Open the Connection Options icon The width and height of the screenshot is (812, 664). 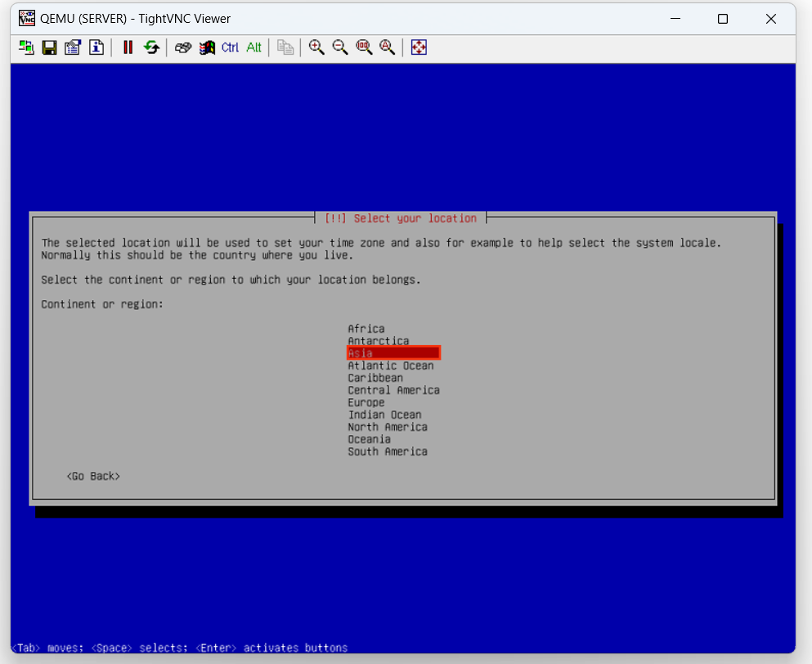[x=73, y=47]
